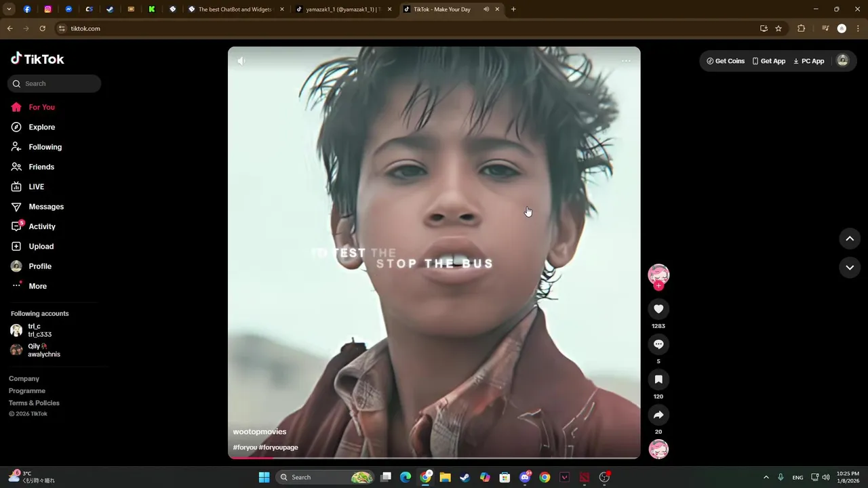Switch to the best ChatBot and Widgets tab

tap(235, 9)
